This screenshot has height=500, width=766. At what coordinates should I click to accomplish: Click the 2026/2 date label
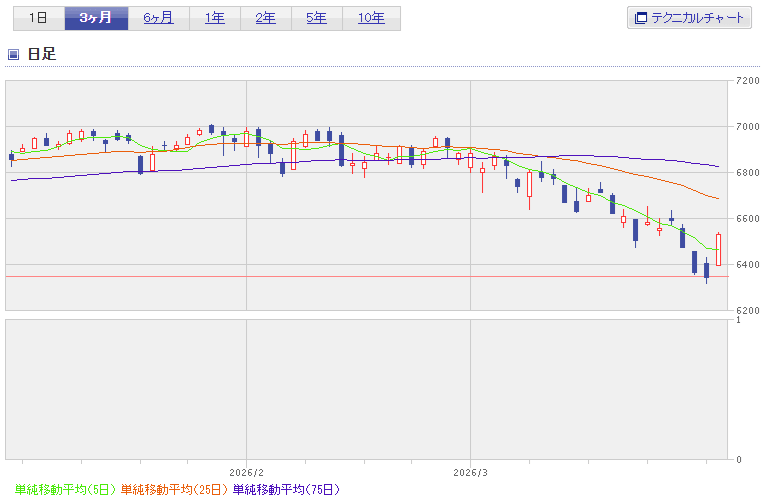tap(246, 471)
